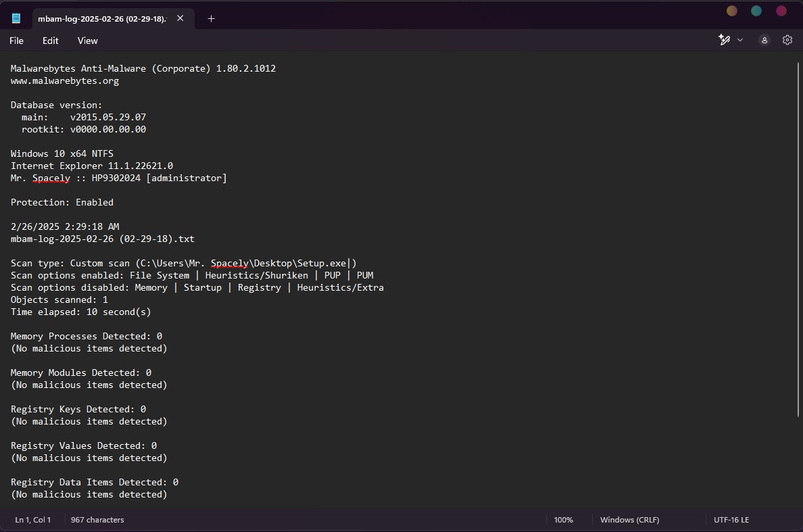Open the View menu

pos(88,41)
